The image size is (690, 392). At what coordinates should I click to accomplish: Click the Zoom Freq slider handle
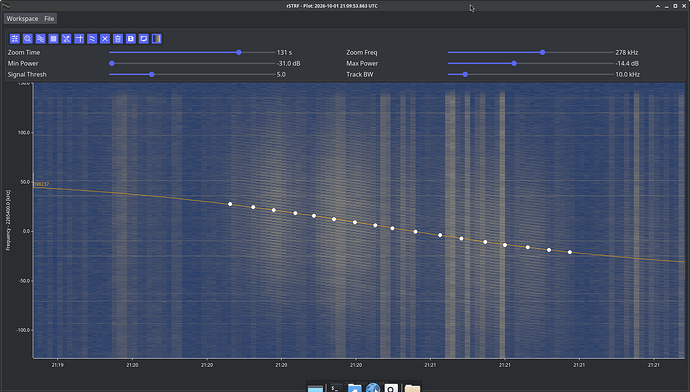coord(543,52)
